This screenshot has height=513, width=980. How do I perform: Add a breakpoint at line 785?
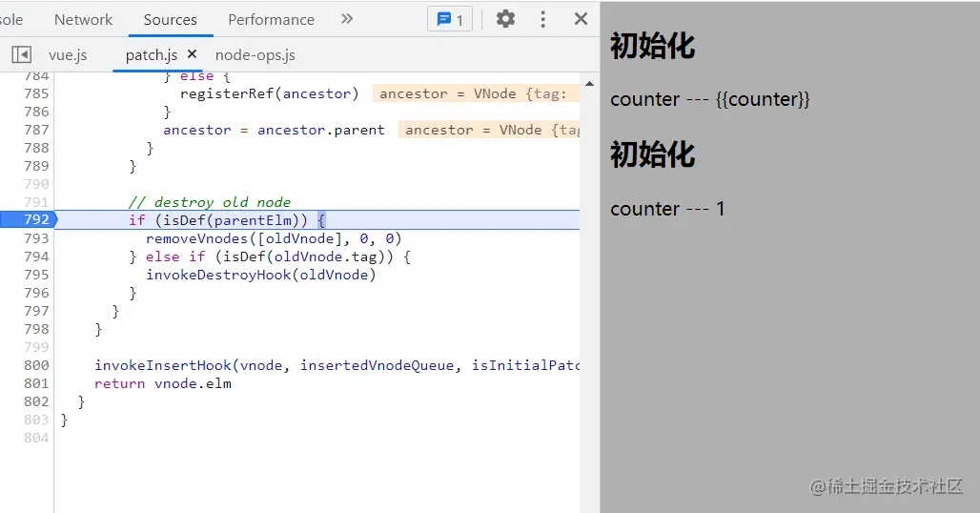click(35, 93)
